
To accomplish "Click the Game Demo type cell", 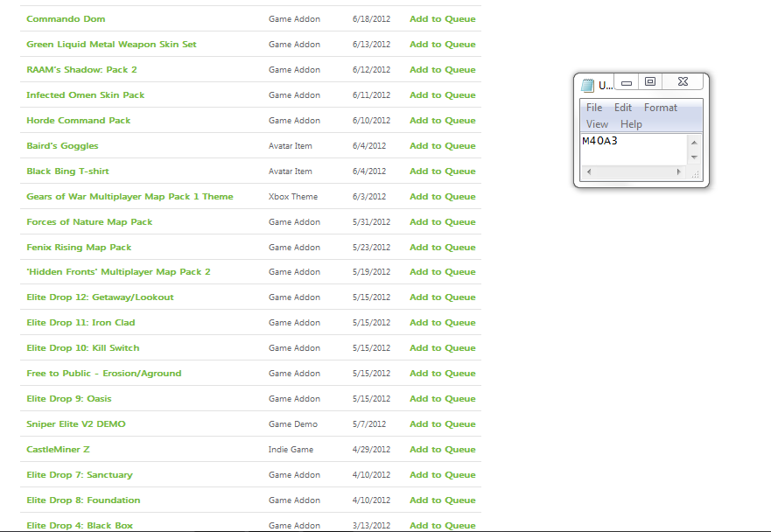I will point(293,424).
